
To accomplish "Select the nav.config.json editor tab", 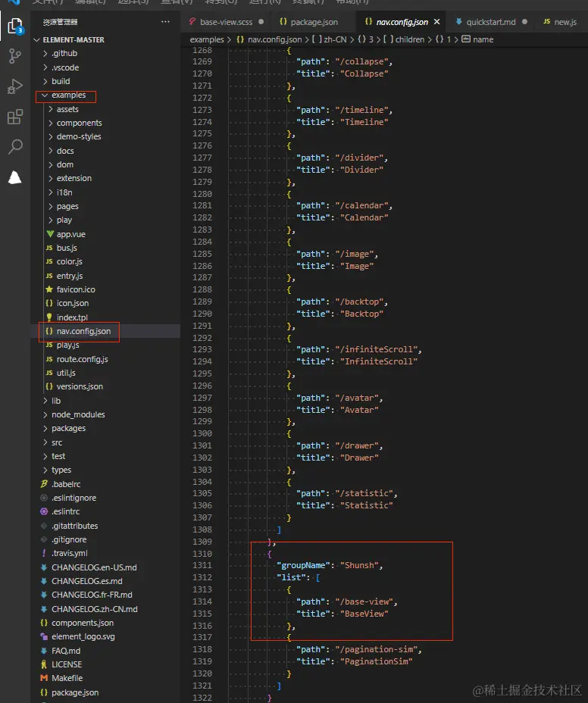I will pos(402,22).
